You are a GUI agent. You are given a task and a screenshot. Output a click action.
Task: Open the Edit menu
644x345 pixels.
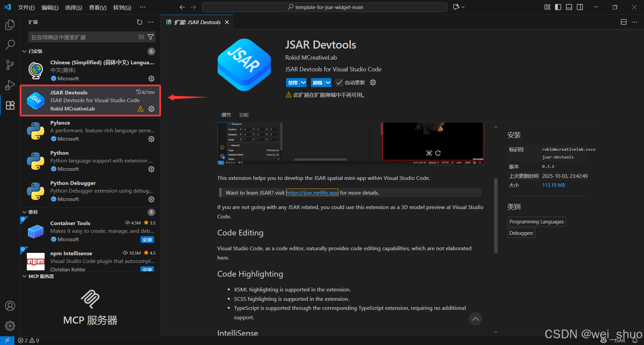point(50,7)
